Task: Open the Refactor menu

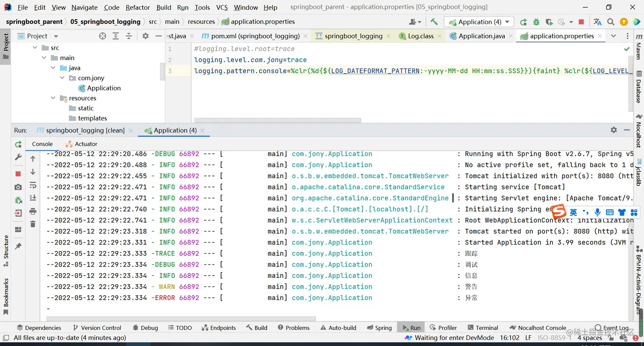Action: 138,7
